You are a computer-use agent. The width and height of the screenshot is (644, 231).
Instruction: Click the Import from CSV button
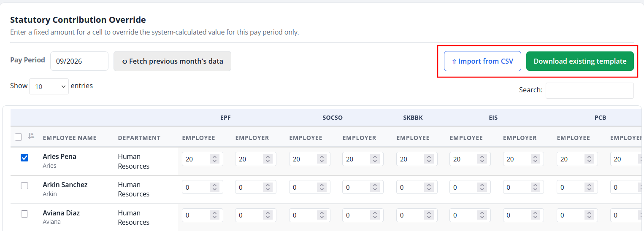tap(482, 61)
